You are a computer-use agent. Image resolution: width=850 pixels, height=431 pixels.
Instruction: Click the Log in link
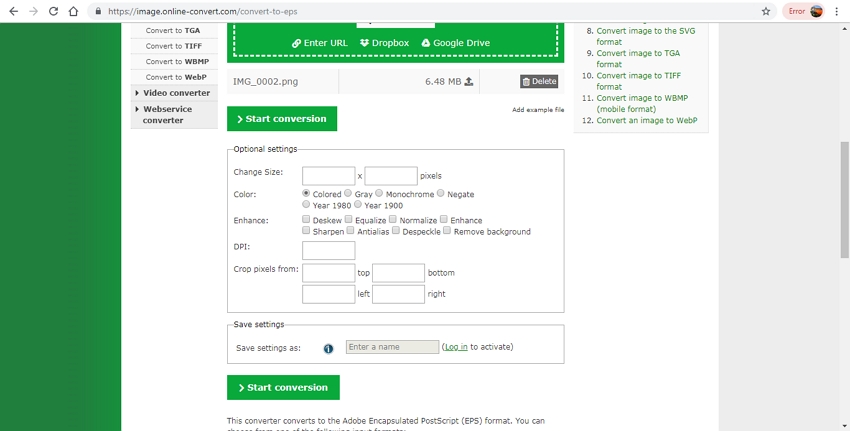456,347
